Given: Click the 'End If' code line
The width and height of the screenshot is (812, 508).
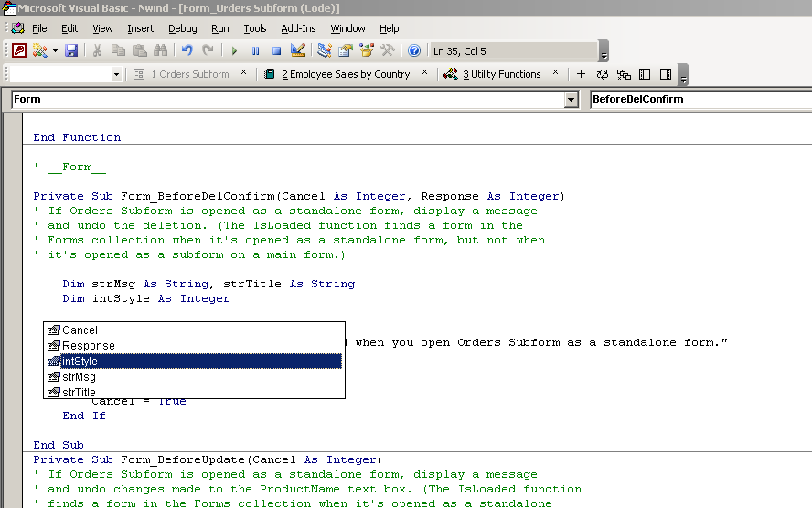Looking at the screenshot, I should 84,416.
